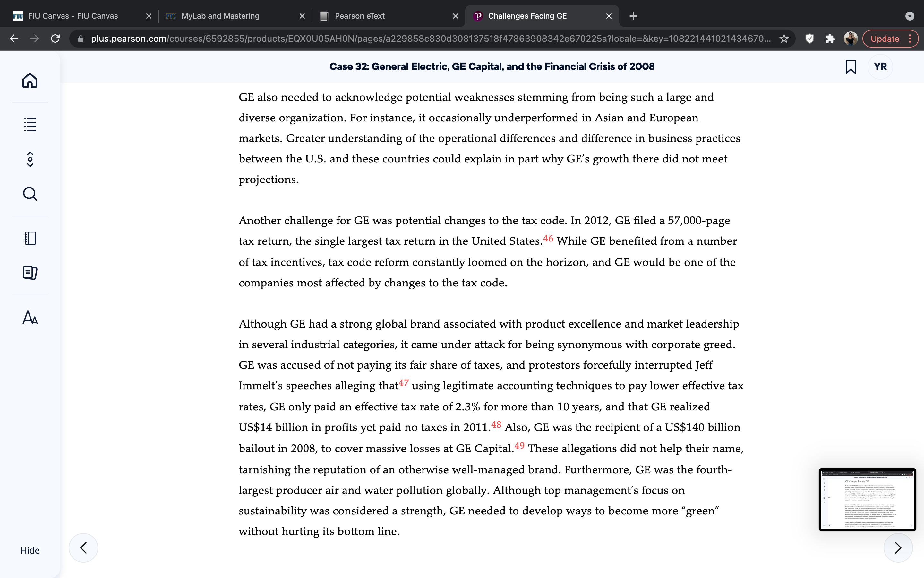This screenshot has height=578, width=924.
Task: Go to the next page arrow
Action: click(898, 548)
